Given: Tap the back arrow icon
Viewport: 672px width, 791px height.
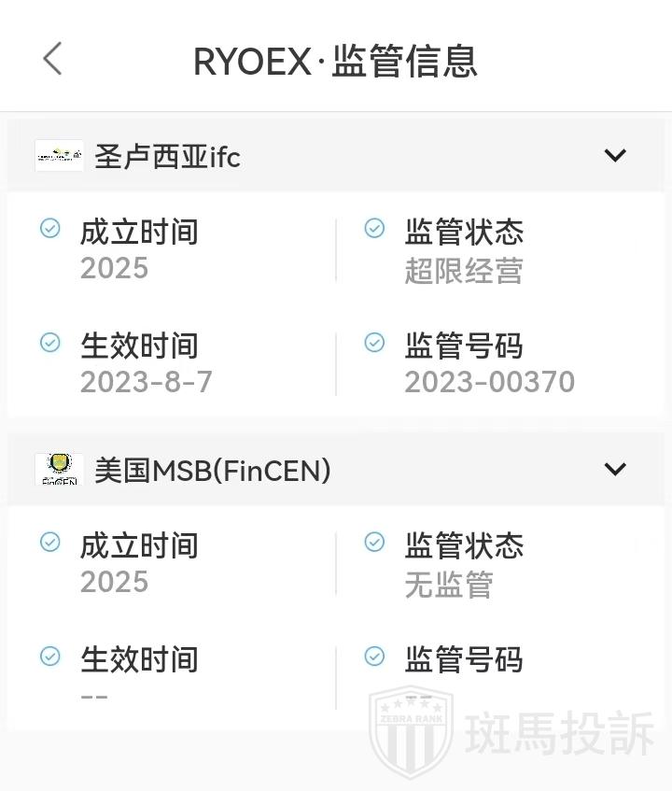Looking at the screenshot, I should click(x=53, y=59).
